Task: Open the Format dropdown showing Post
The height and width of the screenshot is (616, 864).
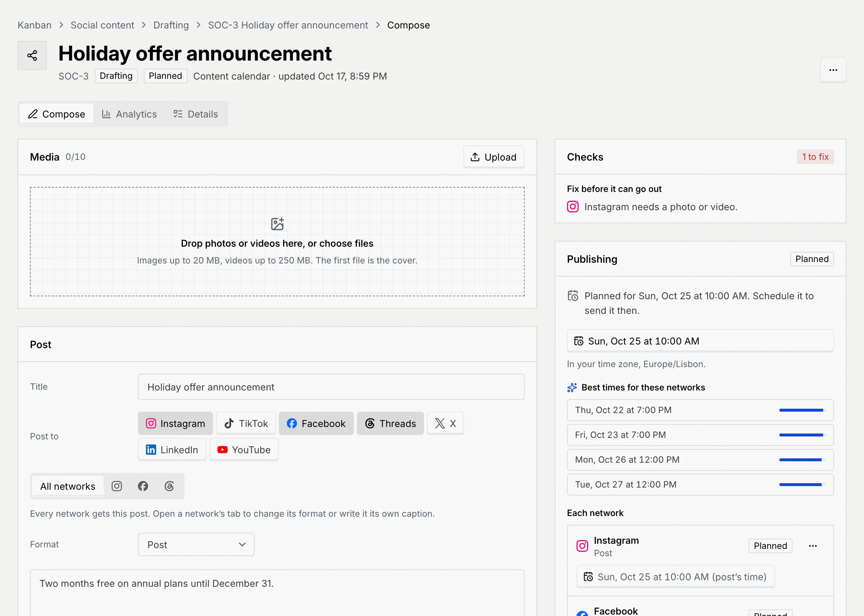Action: click(x=196, y=545)
